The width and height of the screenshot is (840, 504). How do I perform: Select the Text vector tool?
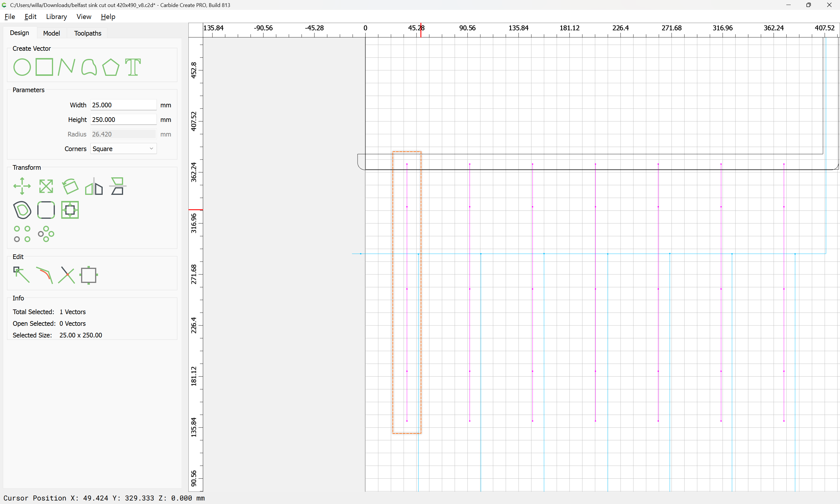tap(133, 67)
